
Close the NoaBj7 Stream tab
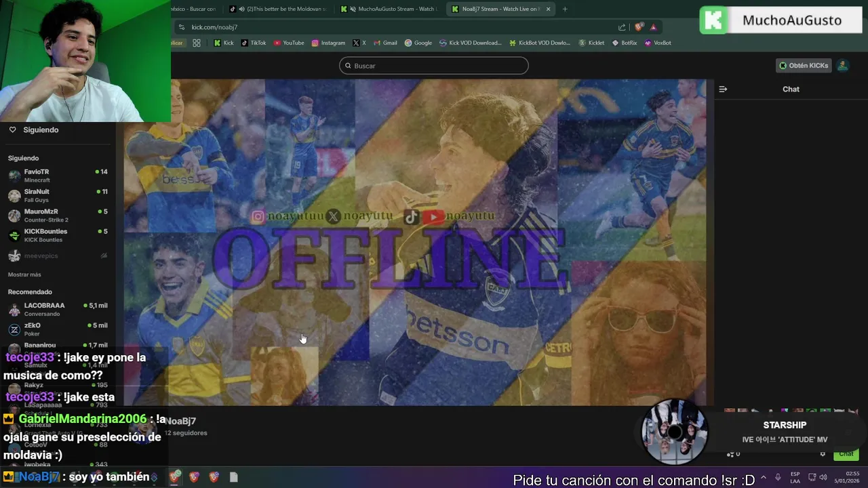click(x=548, y=9)
